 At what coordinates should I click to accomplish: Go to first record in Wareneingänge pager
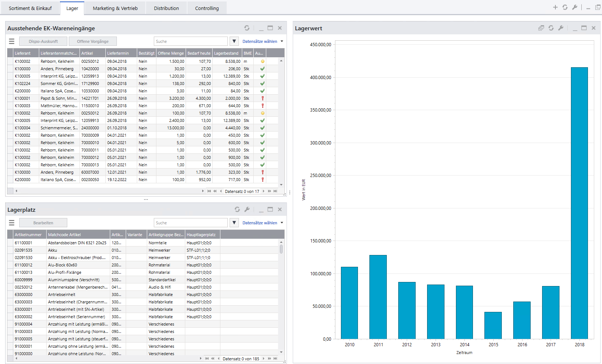[x=209, y=191]
